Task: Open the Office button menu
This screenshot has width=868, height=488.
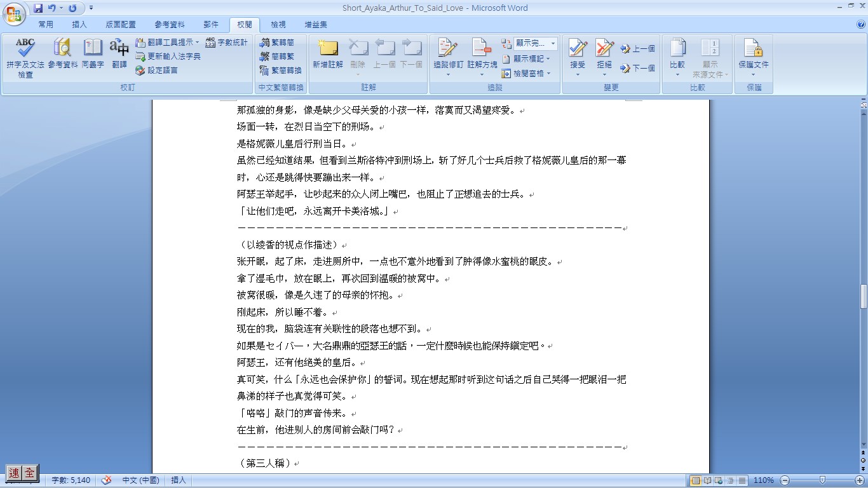Action: 14,14
